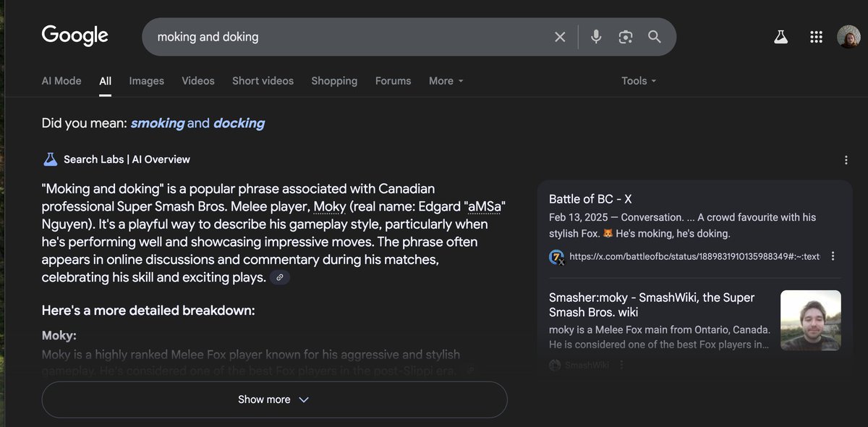This screenshot has width=868, height=427.
Task: Switch to AI Mode tab
Action: [61, 81]
